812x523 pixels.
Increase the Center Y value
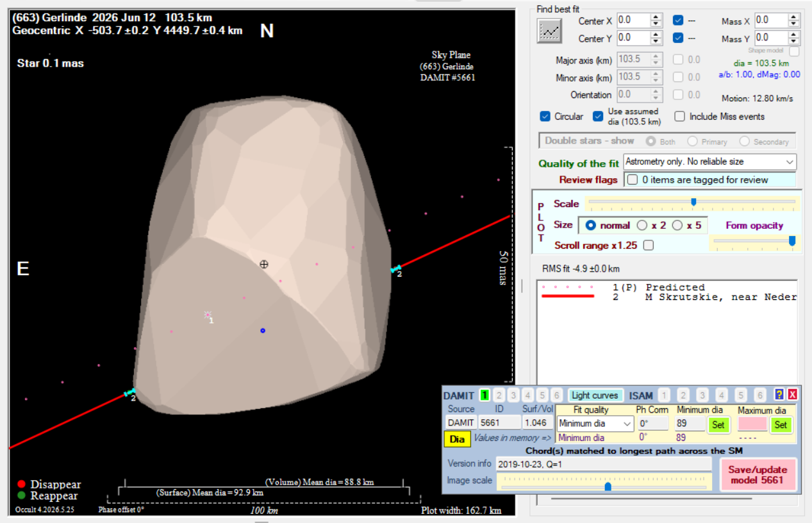point(656,35)
